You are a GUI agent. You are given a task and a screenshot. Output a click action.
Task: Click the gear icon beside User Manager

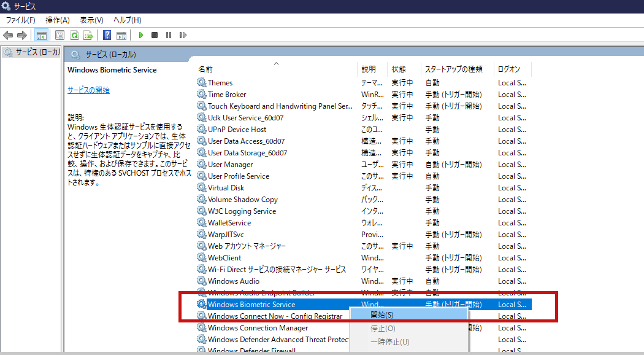(x=201, y=164)
